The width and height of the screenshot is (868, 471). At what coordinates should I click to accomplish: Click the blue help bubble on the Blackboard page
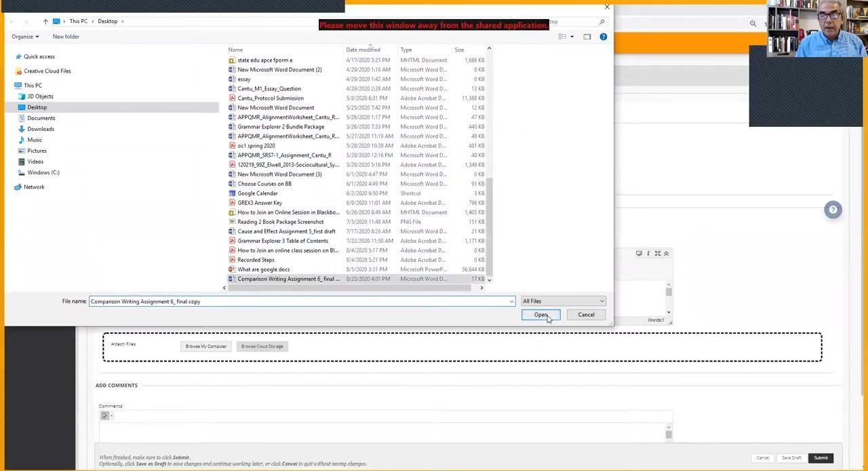(x=833, y=210)
